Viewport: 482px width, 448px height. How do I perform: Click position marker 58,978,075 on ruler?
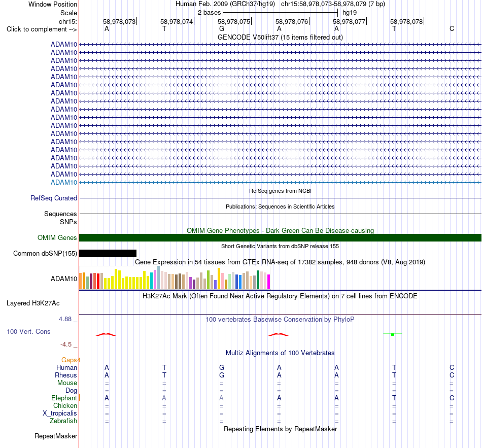tap(234, 21)
